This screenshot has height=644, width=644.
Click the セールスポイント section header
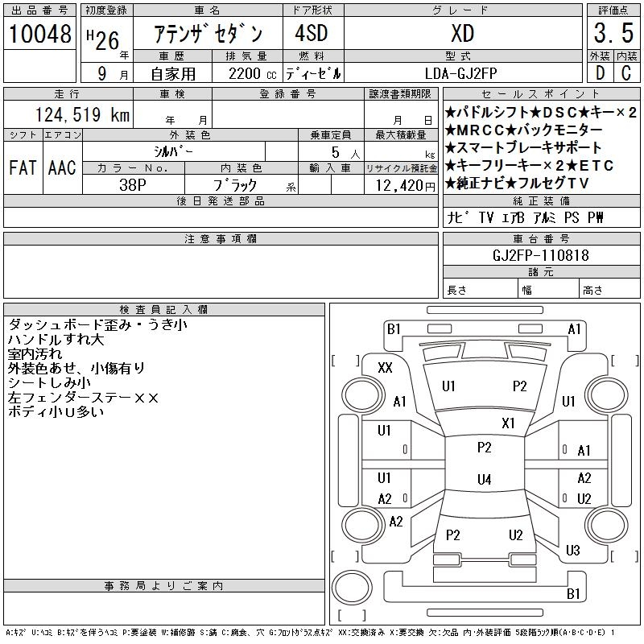(541, 94)
